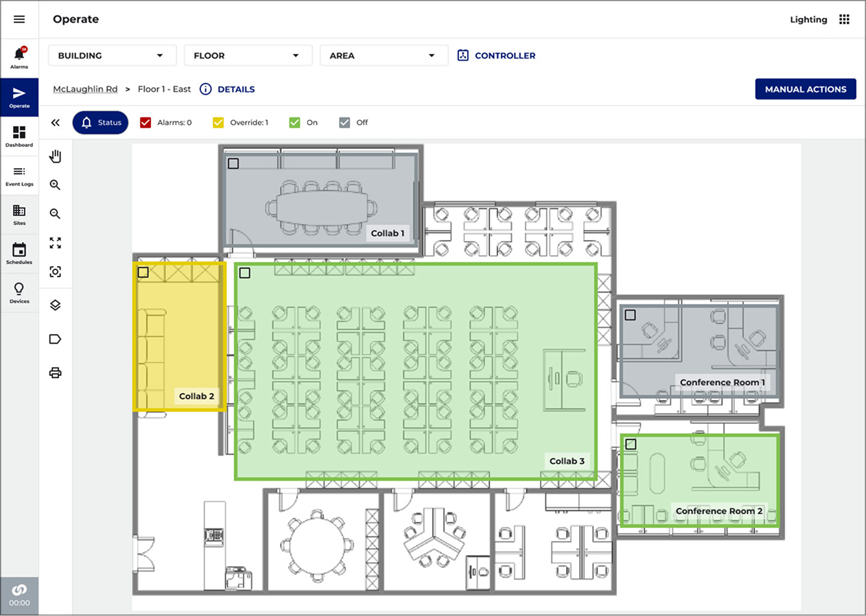The height and width of the screenshot is (616, 866).
Task: Select the Conference Room 2 label
Action: click(719, 511)
